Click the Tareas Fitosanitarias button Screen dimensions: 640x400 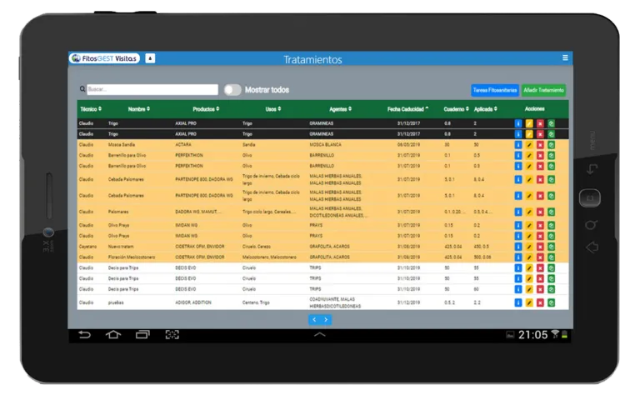pos(494,90)
